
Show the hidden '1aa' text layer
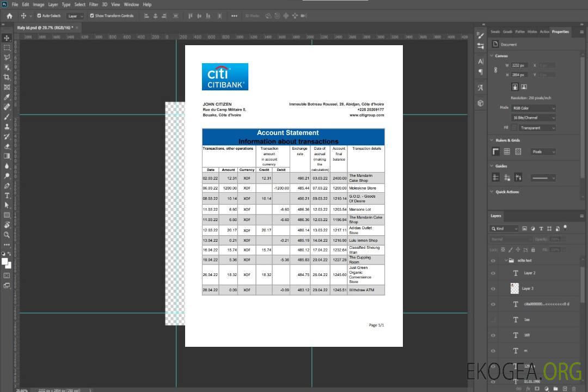click(493, 320)
